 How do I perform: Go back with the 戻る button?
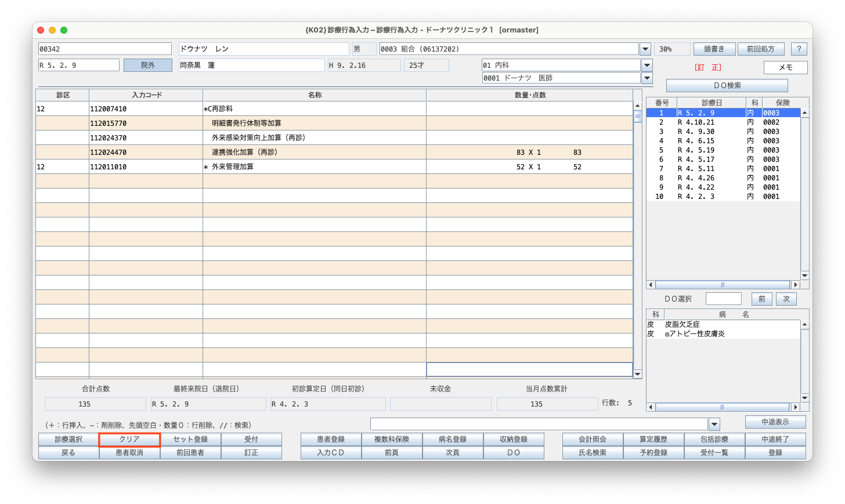tap(68, 453)
